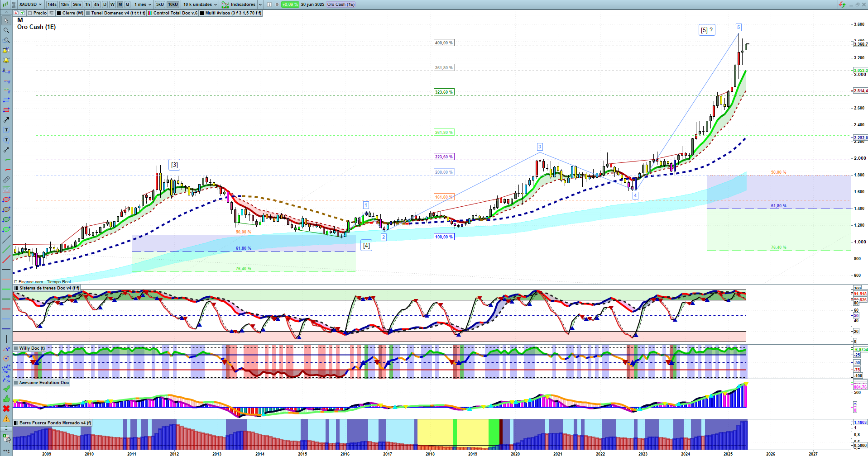868x456 pixels.
Task: Switch to the W weekly timeframe
Action: pyautogui.click(x=112, y=5)
